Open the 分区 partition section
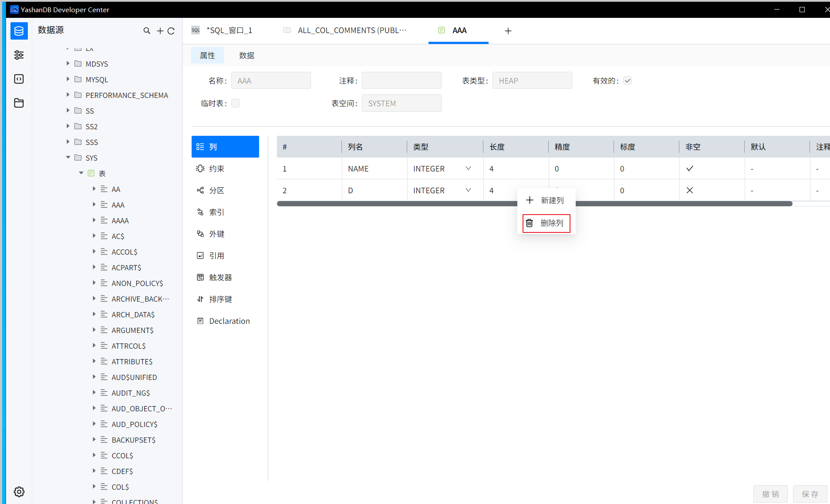Viewport: 830px width, 504px height. tap(225, 190)
